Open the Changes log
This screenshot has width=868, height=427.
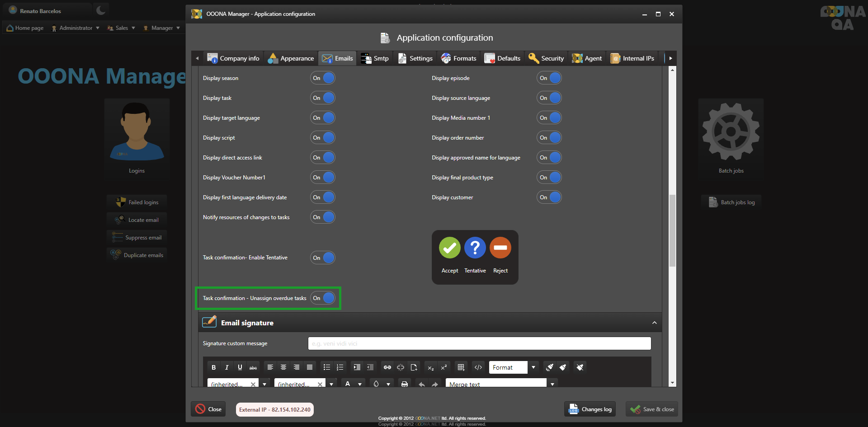coord(590,409)
